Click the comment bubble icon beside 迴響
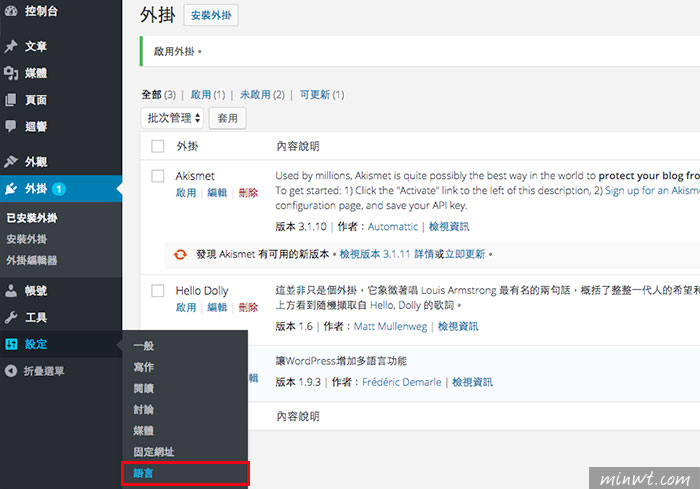Viewport: 700px width, 489px height. coord(11,126)
